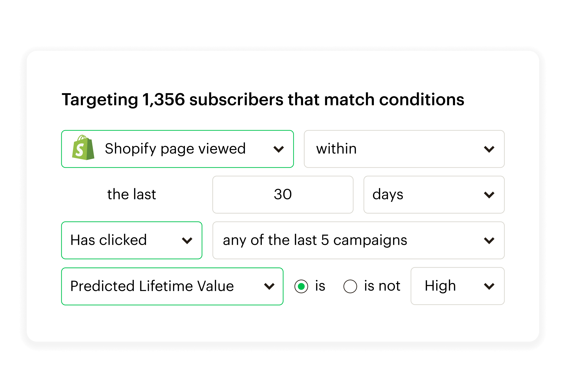
Task: Click the chevron arrow beside Predicted Lifetime Value
Action: pyautogui.click(x=269, y=286)
